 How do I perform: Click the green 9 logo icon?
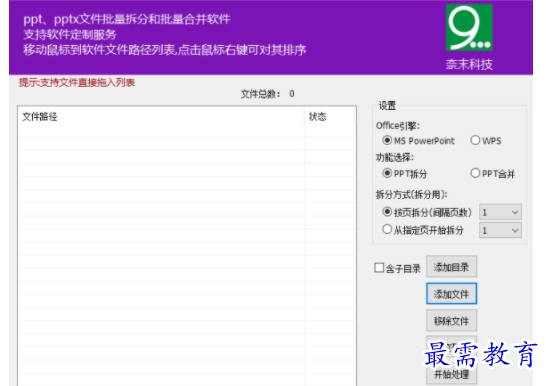(469, 27)
